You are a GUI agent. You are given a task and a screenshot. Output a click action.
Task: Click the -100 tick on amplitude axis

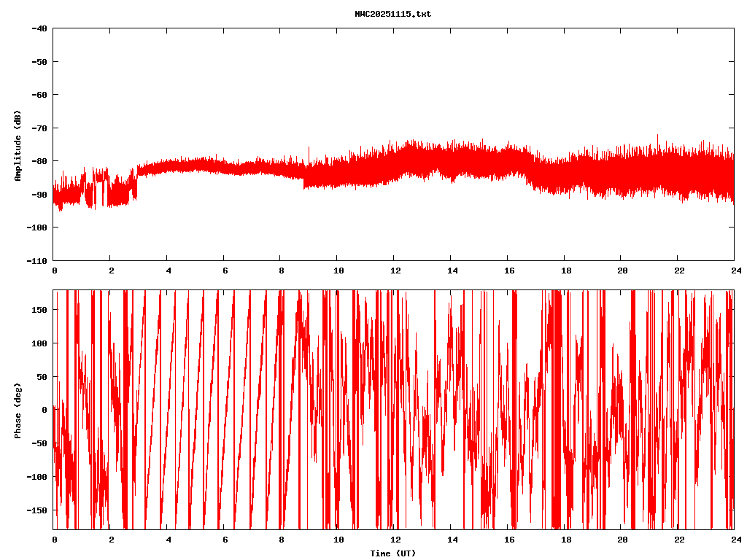(x=36, y=227)
